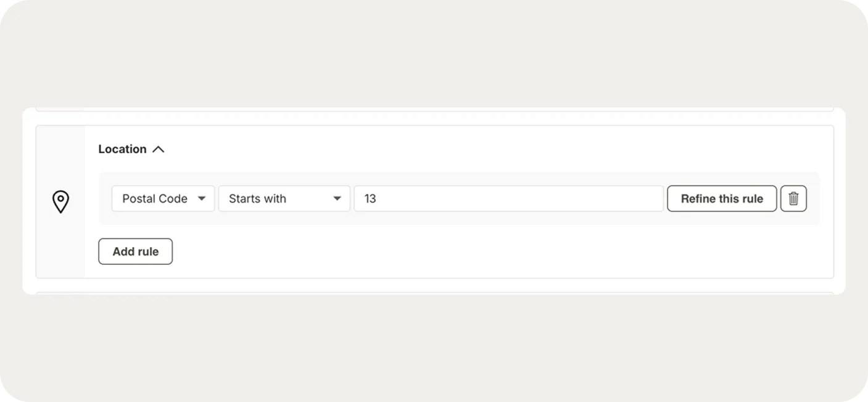Viewport: 868px width, 402px height.
Task: Click the location pin icon
Action: pos(60,202)
